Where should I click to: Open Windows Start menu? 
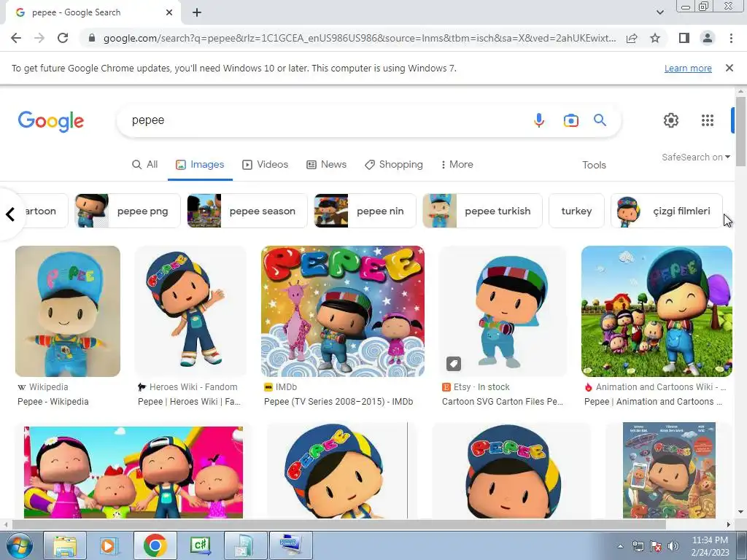pos(18,545)
